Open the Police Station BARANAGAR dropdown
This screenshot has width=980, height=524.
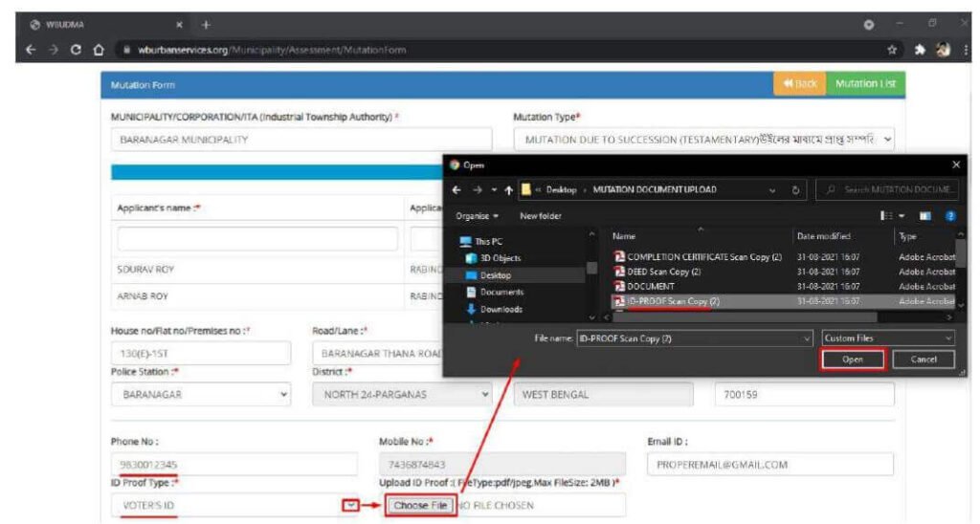[x=201, y=395]
